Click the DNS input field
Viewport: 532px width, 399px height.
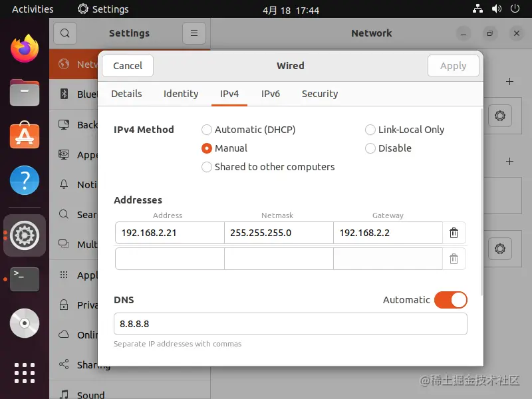tap(290, 324)
